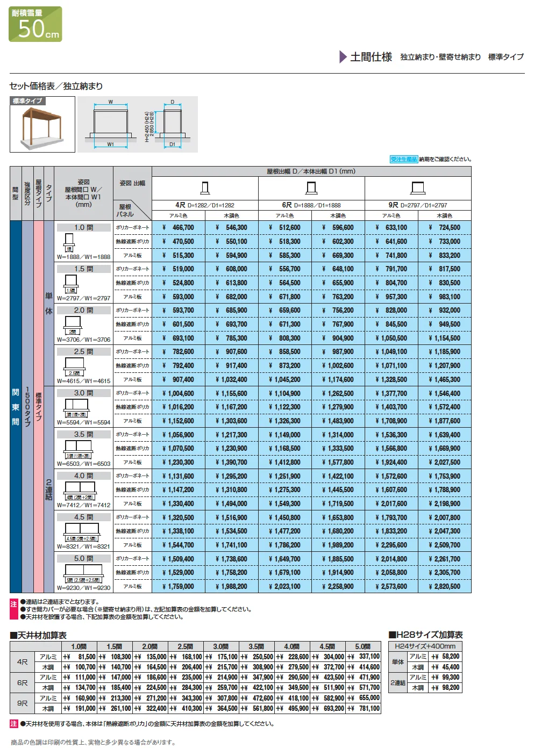The width and height of the screenshot is (541, 756).
Task: Select the depth icon above 9尺 column
Action: point(418,188)
